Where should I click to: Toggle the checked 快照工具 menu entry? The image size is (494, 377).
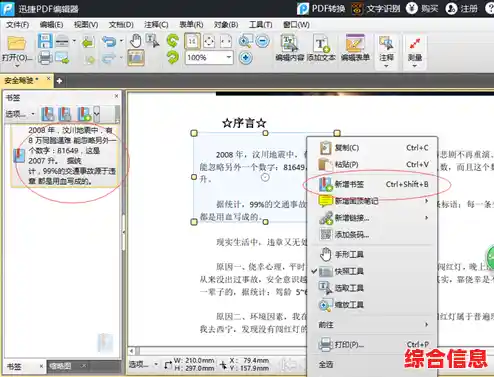(x=373, y=271)
